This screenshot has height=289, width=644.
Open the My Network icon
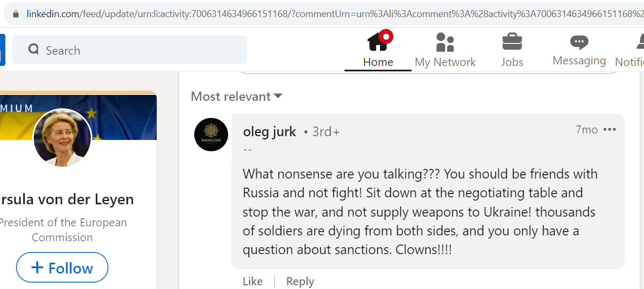[x=445, y=42]
